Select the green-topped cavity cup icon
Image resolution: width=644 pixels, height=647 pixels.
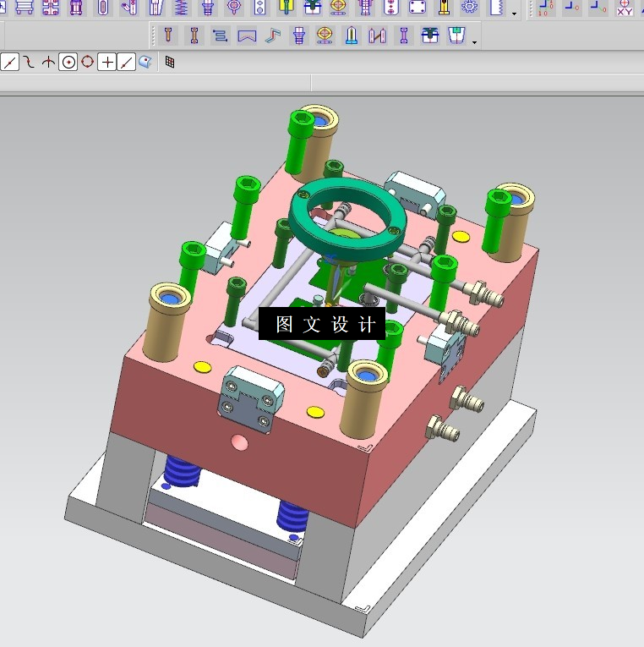coord(456,35)
